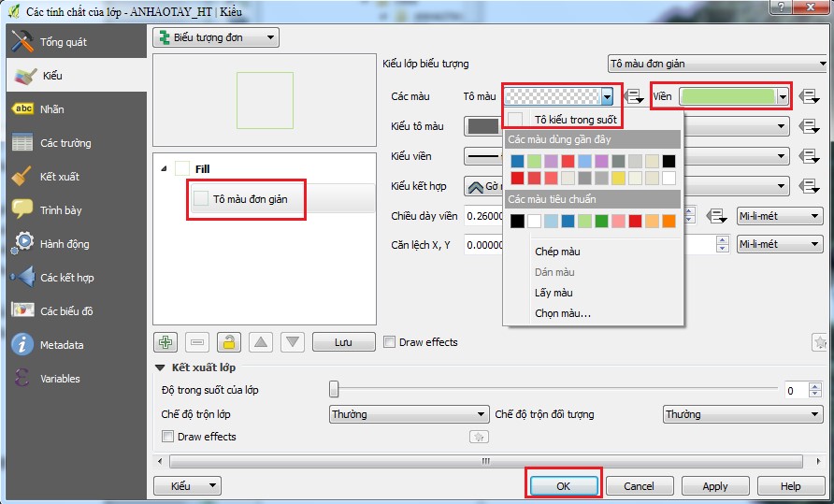Open data-defined override for Chiều dày viền

(x=716, y=216)
